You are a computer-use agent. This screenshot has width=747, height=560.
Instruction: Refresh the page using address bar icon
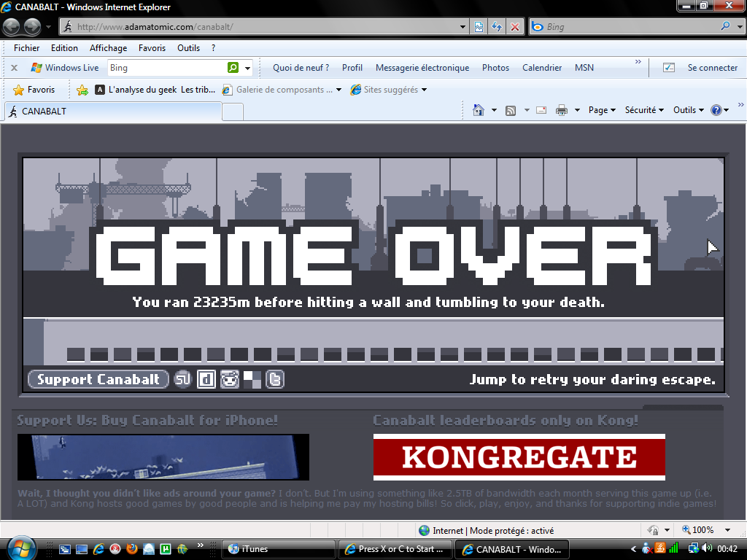coord(496,27)
